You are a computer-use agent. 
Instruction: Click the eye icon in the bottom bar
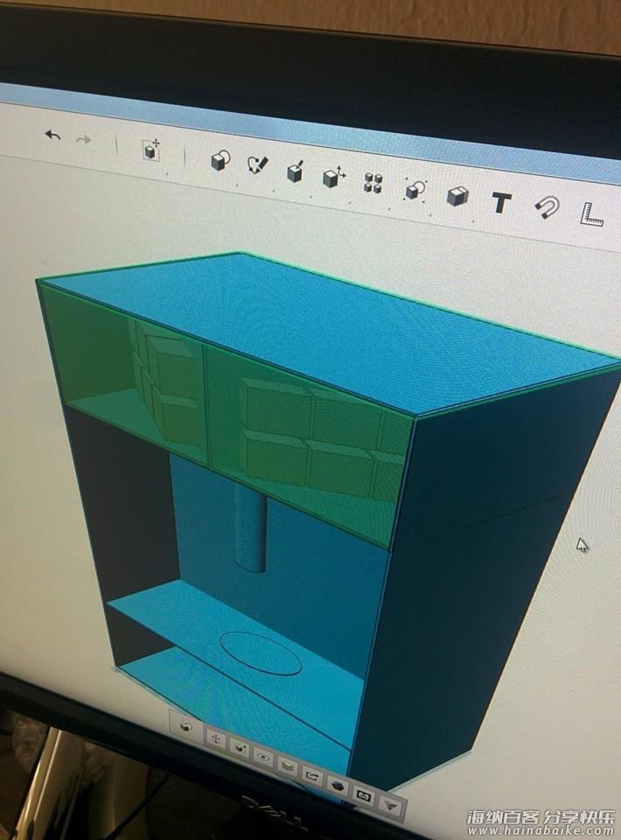tap(263, 757)
